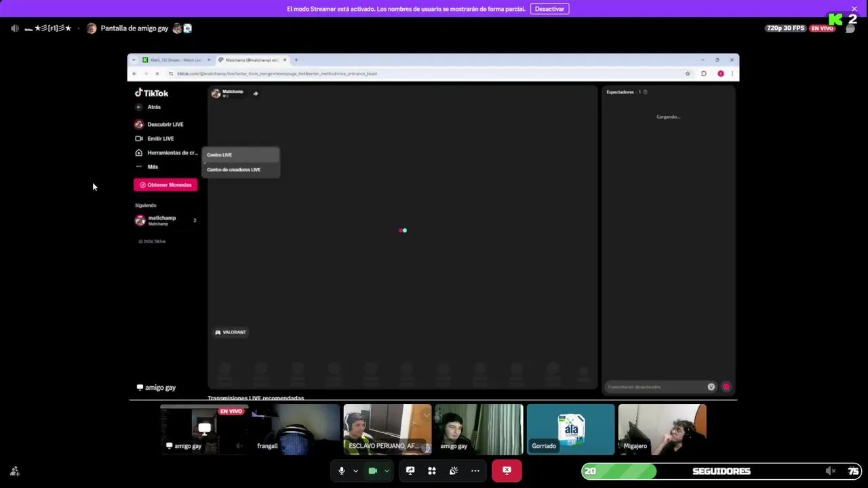This screenshot has height=488, width=868.
Task: Disconnect from the call with red button
Action: coord(507,471)
